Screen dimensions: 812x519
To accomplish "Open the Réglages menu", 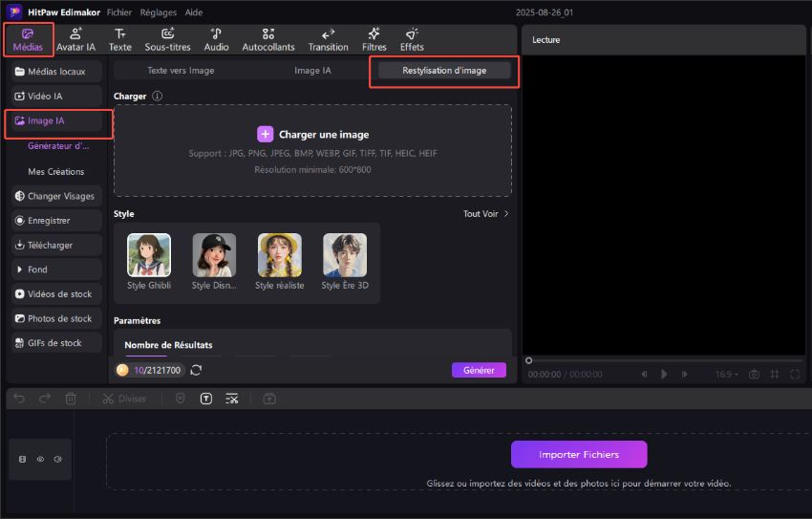I will (158, 12).
